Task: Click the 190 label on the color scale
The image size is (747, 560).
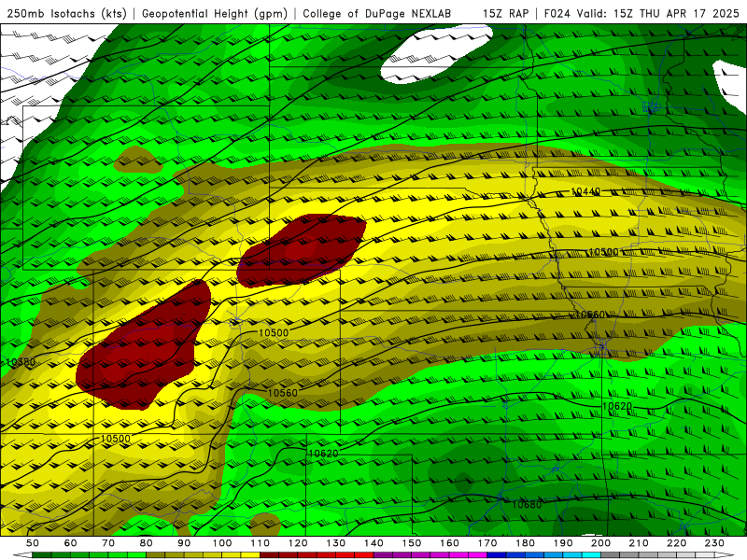Action: pyautogui.click(x=563, y=543)
